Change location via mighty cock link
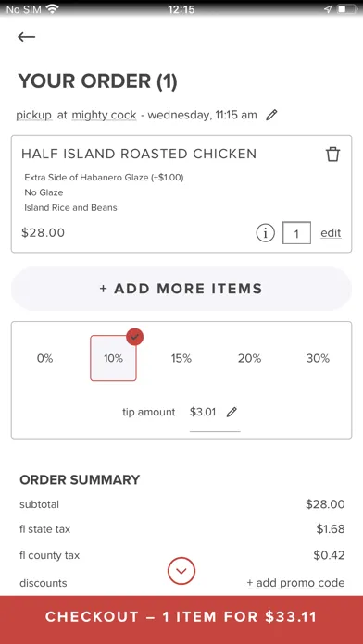Screen dimensions: 363x644 coord(104,115)
